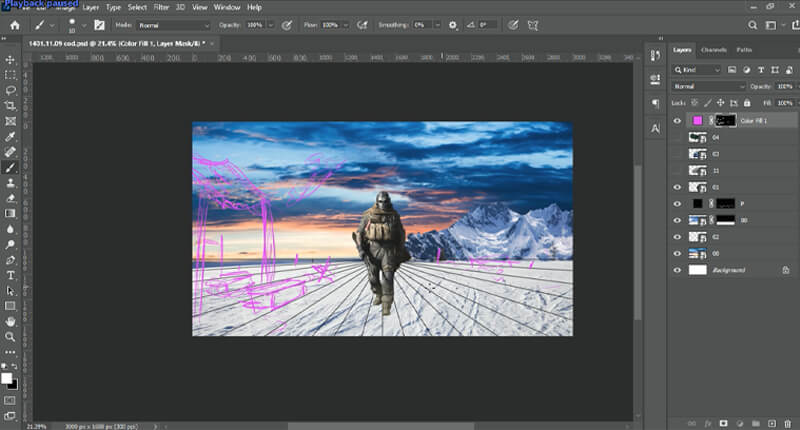
Task: Select the Rectangle shape tool
Action: (10, 306)
